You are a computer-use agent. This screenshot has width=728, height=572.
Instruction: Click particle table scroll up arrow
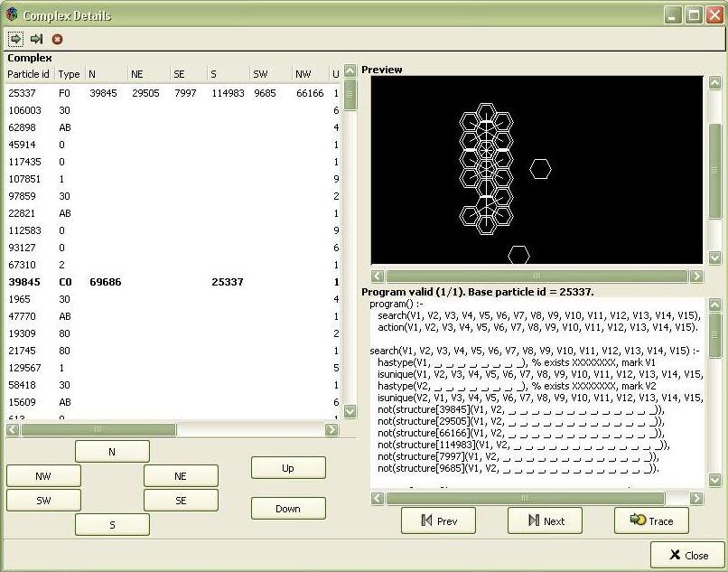click(x=350, y=70)
